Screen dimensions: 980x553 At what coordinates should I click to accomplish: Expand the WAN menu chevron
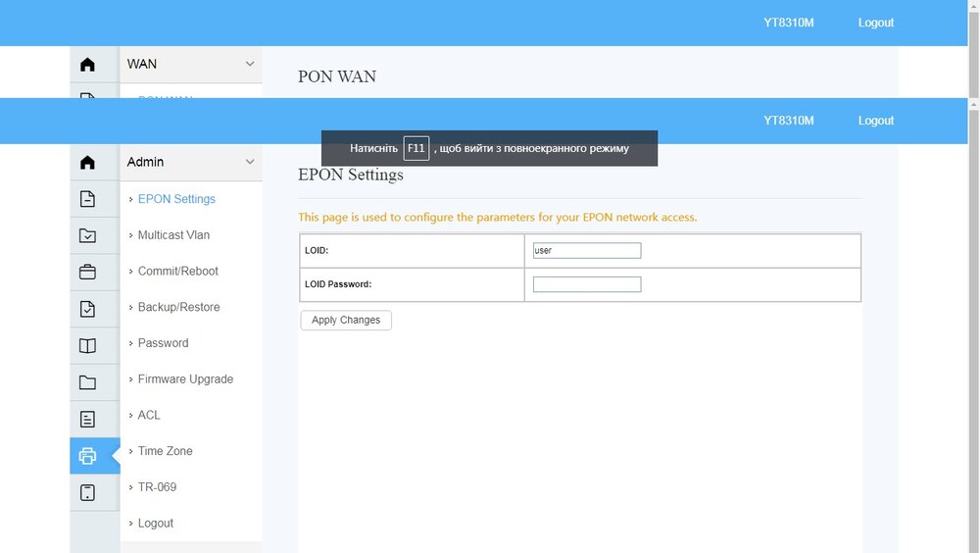249,64
